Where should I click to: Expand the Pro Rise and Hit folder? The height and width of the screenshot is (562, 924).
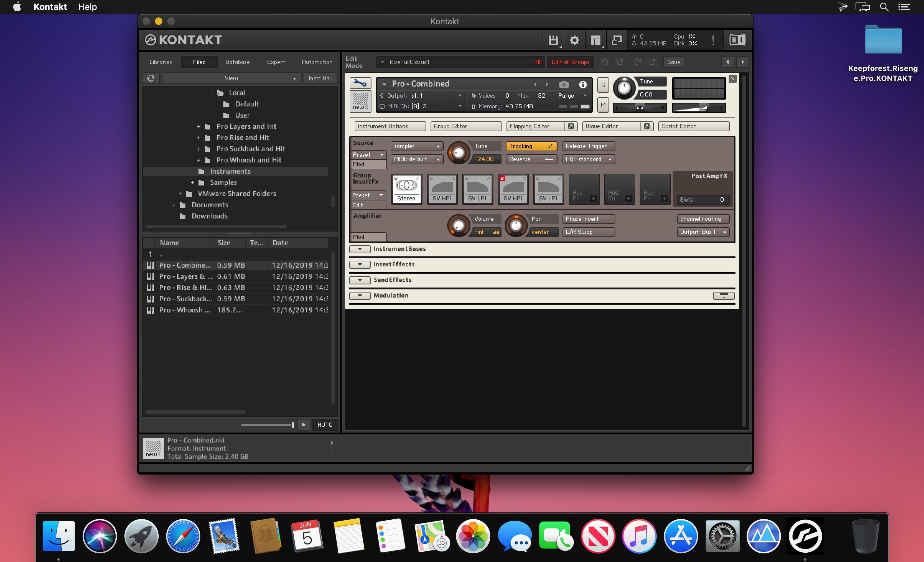pyautogui.click(x=199, y=138)
